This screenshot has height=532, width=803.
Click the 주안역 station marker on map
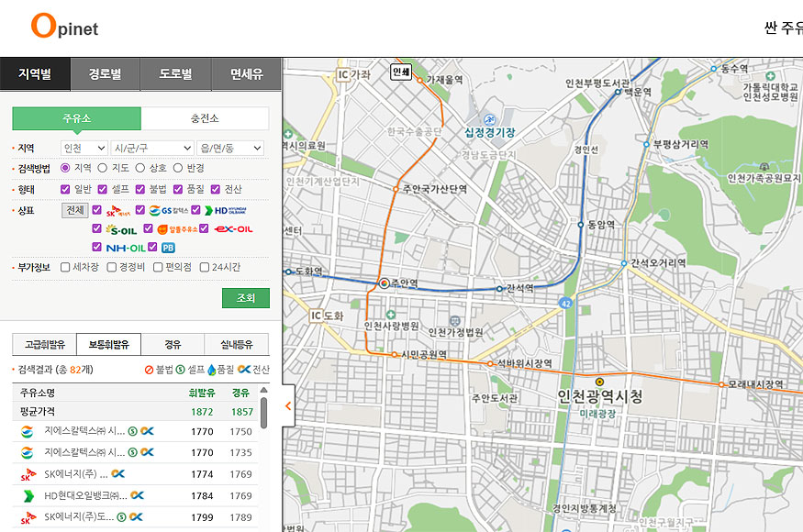coord(384,283)
